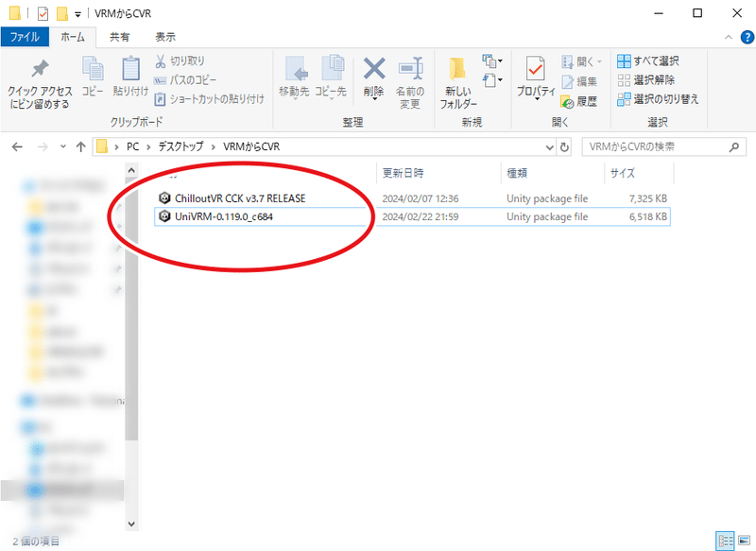Click date 2024/02/07 12:36 cell
756x551 pixels.
(421, 198)
